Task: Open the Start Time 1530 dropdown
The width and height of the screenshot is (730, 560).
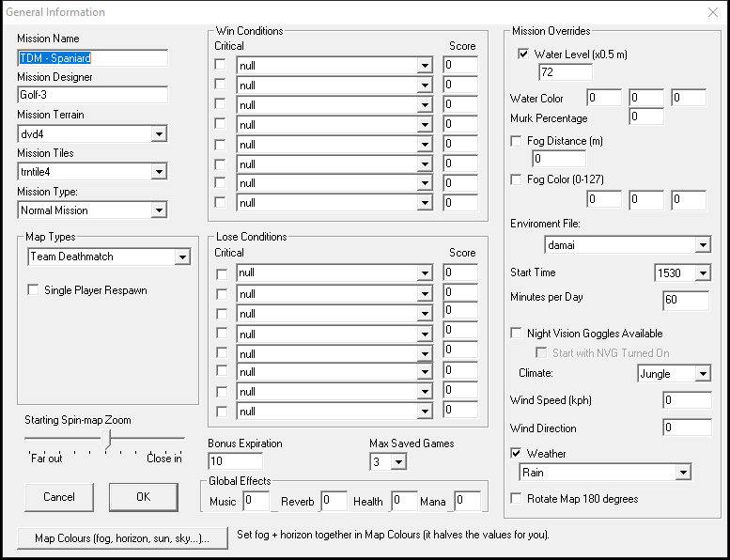Action: (703, 272)
